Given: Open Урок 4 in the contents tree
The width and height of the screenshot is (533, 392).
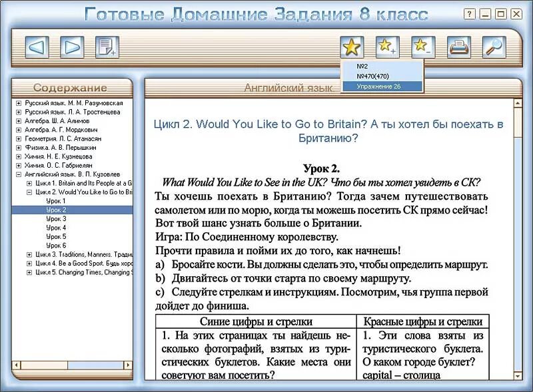Looking at the screenshot, I should (x=56, y=228).
